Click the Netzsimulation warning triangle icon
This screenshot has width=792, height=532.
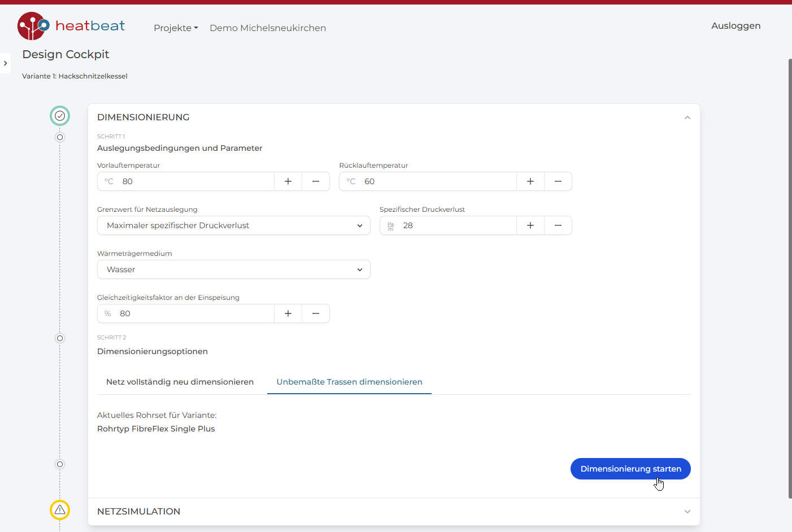click(60, 510)
